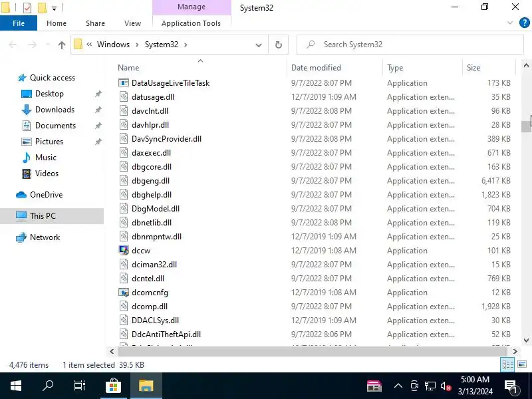
Task: Click the horizontal scrollbar right arrow
Action: 515,352
